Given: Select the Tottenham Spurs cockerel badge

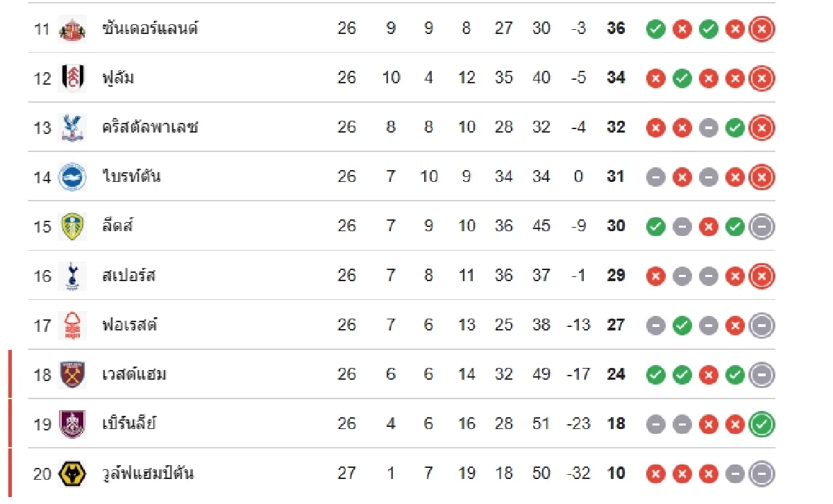Looking at the screenshot, I should 72,276.
